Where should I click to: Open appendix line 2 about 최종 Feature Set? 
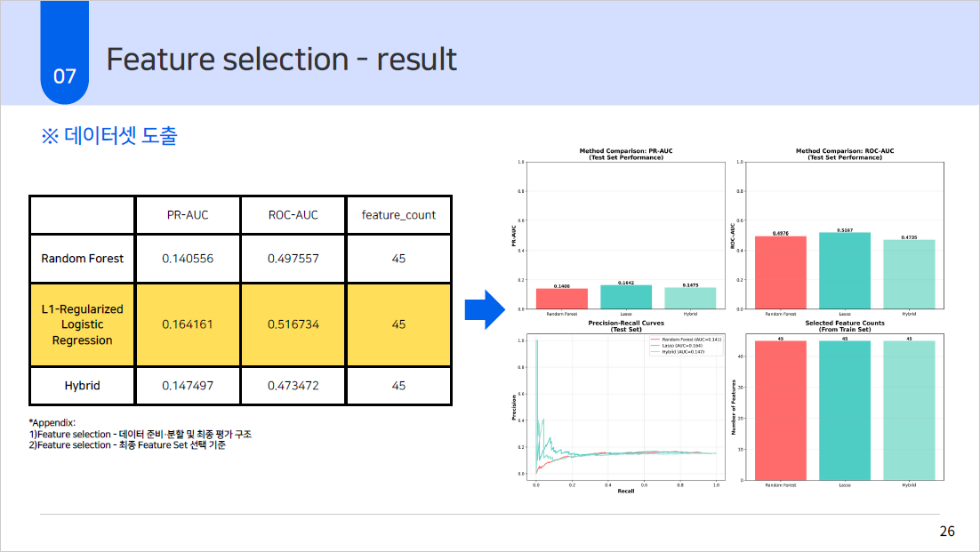tap(131, 444)
